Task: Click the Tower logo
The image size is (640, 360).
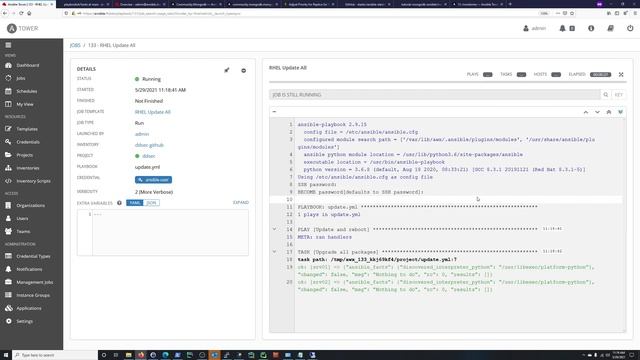Action: coord(22,29)
